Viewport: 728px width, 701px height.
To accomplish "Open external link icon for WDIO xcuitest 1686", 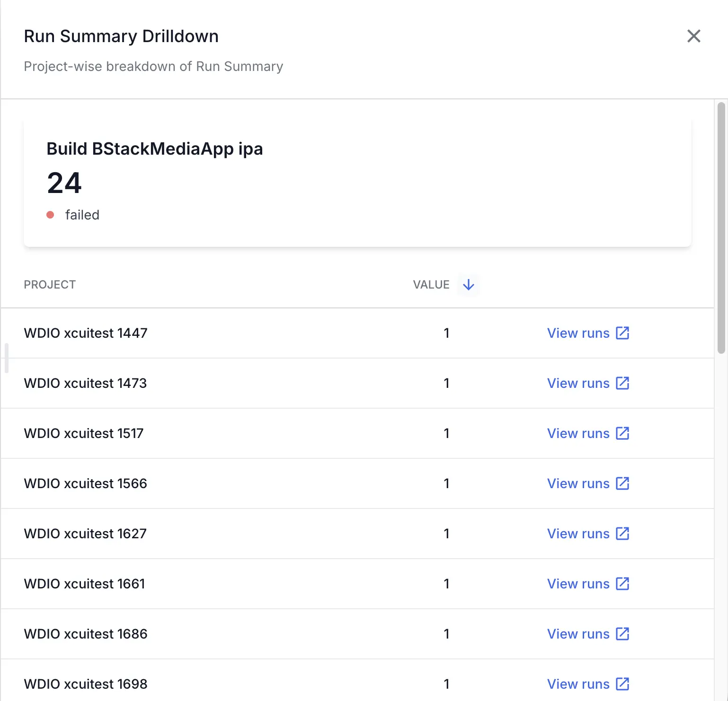I will point(622,634).
